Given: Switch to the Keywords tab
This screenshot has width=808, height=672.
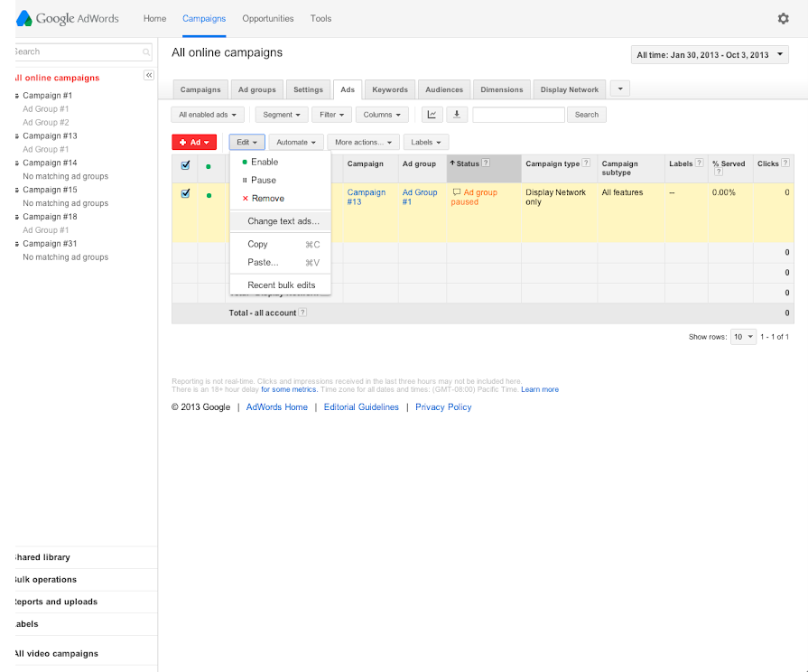Looking at the screenshot, I should pyautogui.click(x=390, y=89).
